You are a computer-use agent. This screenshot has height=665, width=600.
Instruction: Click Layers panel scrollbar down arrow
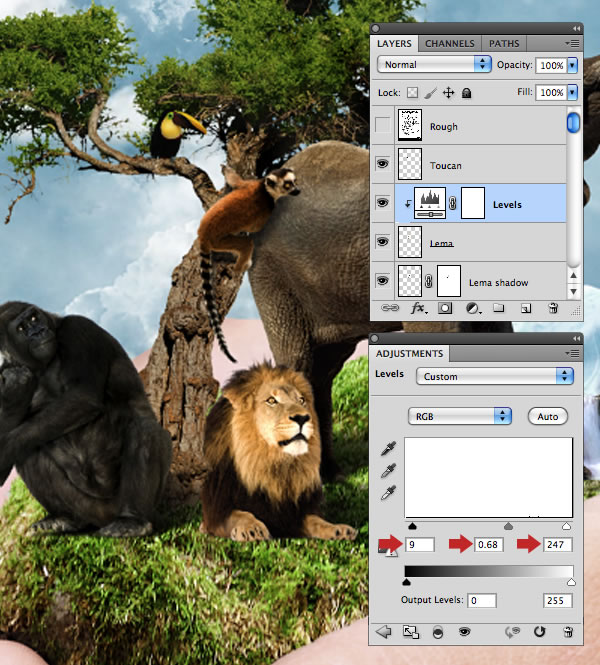pyautogui.click(x=573, y=292)
